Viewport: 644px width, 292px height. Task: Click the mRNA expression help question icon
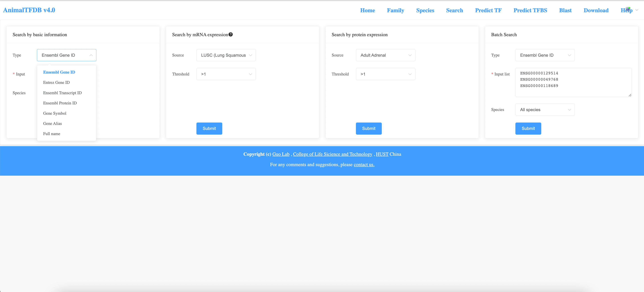pos(231,34)
